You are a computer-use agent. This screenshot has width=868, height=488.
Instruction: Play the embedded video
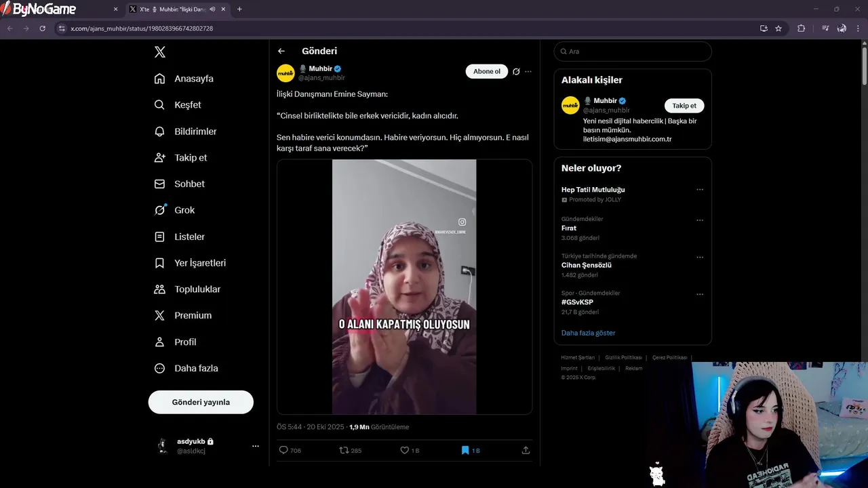click(x=404, y=287)
